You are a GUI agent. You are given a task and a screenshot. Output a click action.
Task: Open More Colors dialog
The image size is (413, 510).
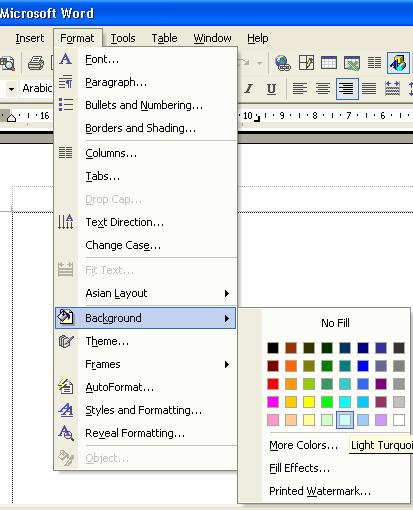click(x=304, y=445)
